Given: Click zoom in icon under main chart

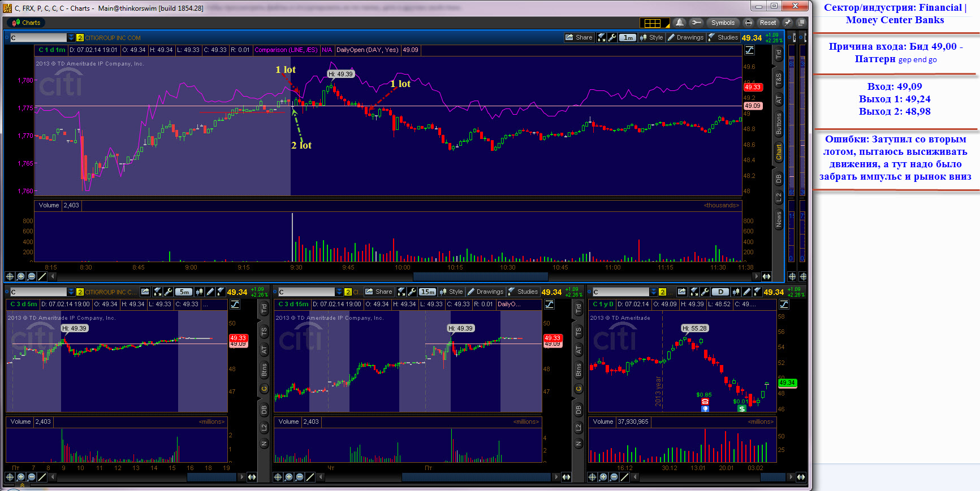Looking at the screenshot, I should pos(20,276).
